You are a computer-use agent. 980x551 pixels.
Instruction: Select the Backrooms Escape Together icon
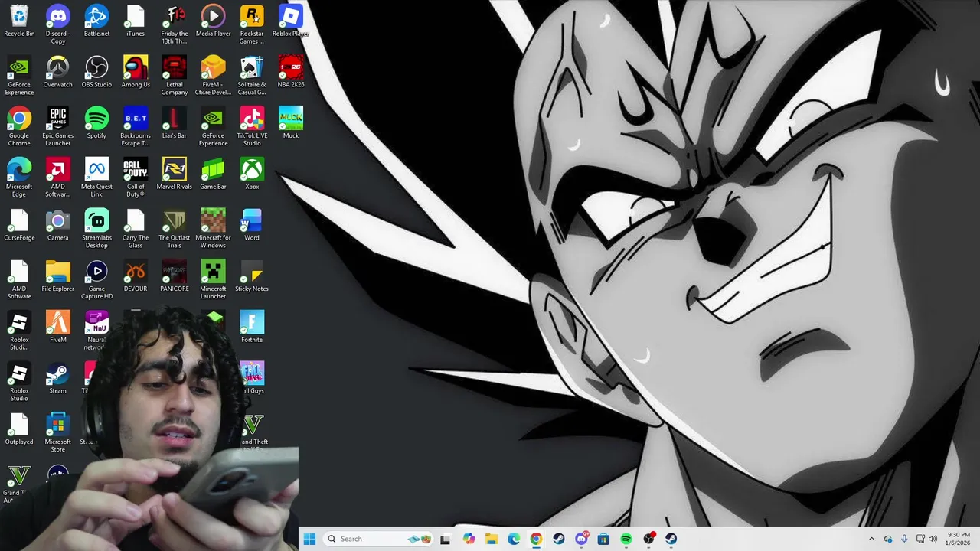click(x=136, y=127)
